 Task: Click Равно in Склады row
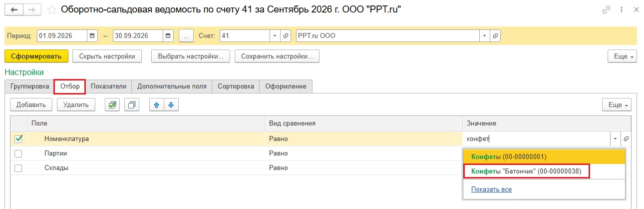[x=363, y=168]
